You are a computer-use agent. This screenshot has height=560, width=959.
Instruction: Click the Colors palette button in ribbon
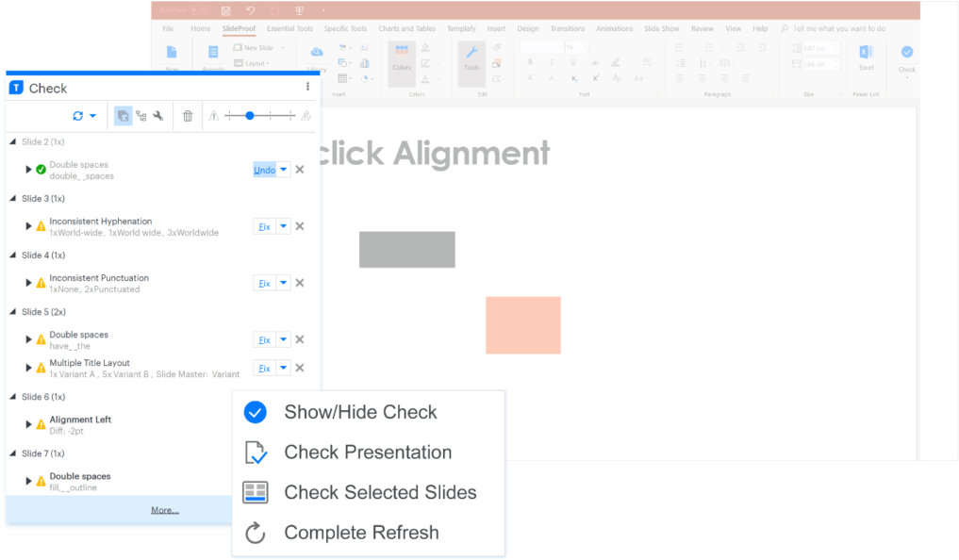tap(402, 58)
